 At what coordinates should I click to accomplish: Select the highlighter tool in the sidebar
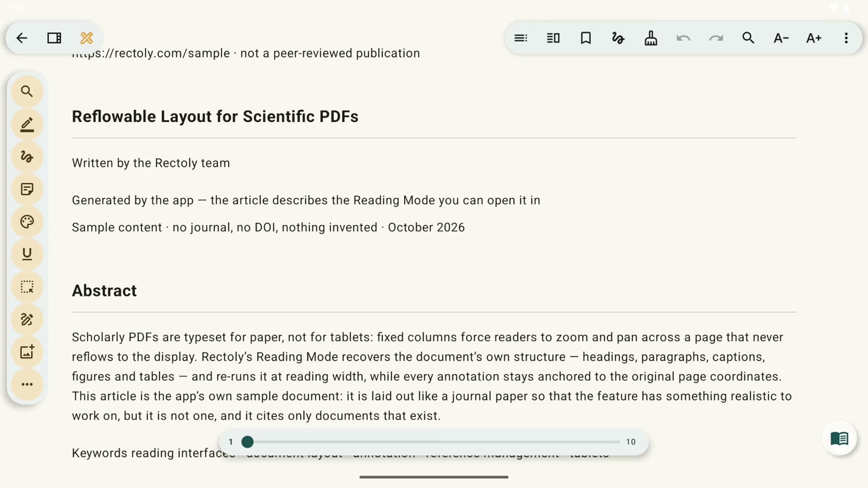(27, 124)
